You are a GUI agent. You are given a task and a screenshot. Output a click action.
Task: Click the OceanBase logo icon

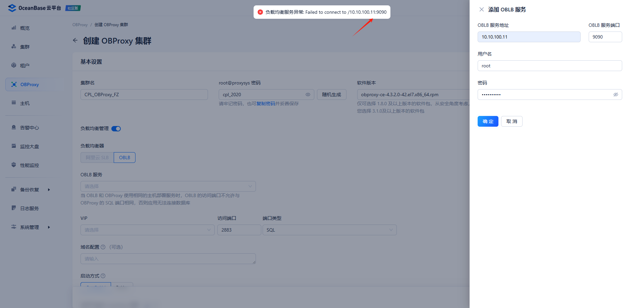click(x=12, y=8)
